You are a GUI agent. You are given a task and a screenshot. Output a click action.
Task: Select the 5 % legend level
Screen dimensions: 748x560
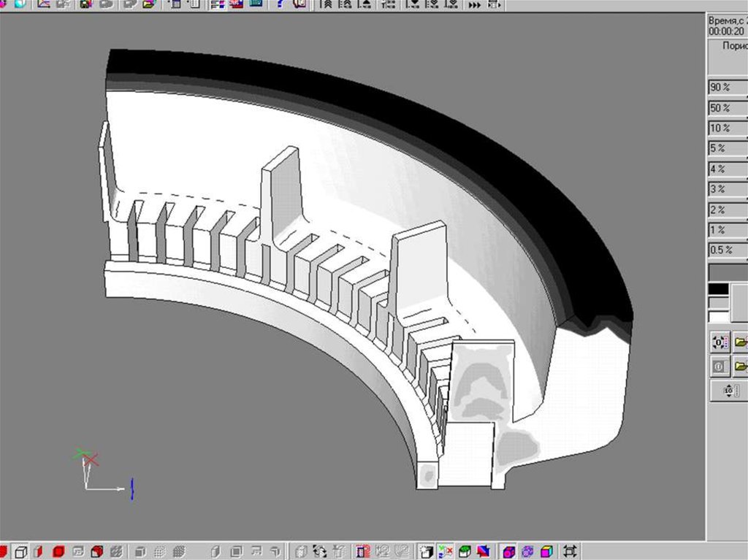727,149
